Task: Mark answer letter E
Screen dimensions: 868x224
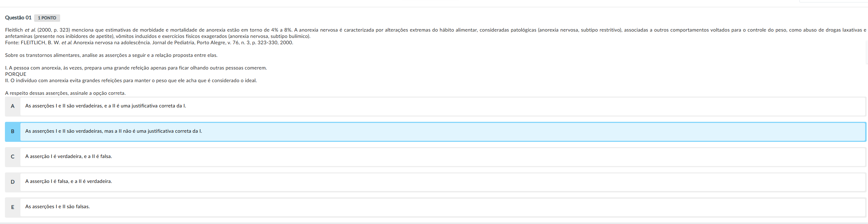Action: tap(13, 207)
